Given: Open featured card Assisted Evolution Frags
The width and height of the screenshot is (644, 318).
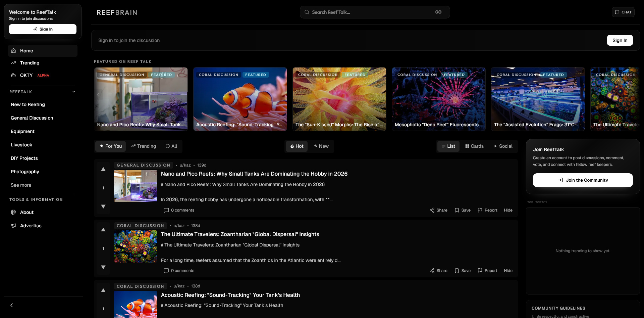Looking at the screenshot, I should click(538, 99).
